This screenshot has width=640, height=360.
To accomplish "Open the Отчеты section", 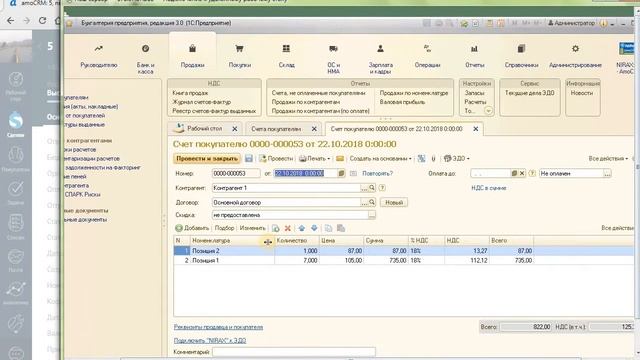I will tap(474, 56).
